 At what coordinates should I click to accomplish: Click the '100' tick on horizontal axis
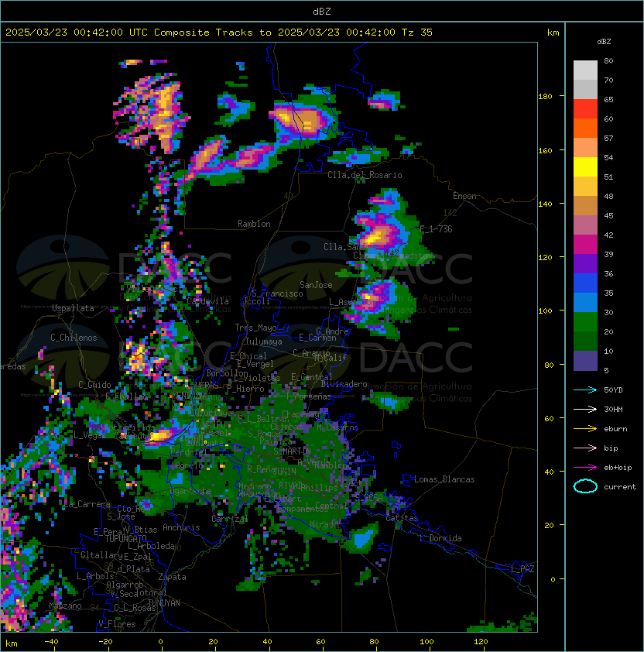pos(427,642)
